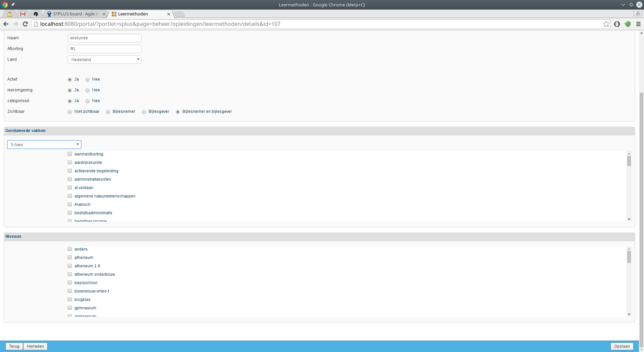The height and width of the screenshot is (352, 644).
Task: Set Actief to Nee
Action: (88, 80)
